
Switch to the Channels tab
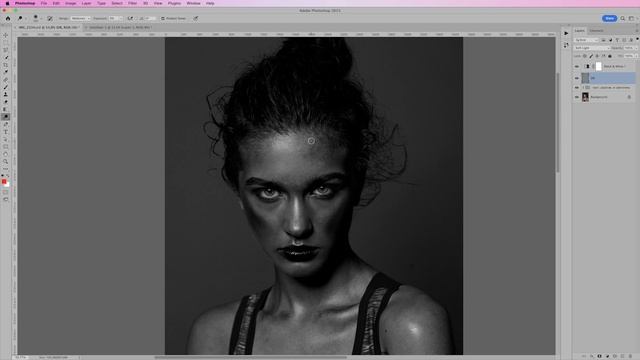[596, 31]
